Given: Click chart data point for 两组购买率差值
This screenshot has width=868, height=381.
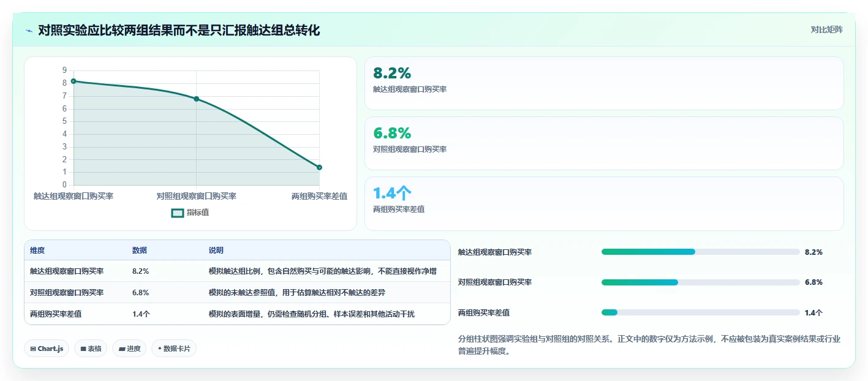Looking at the screenshot, I should [319, 167].
